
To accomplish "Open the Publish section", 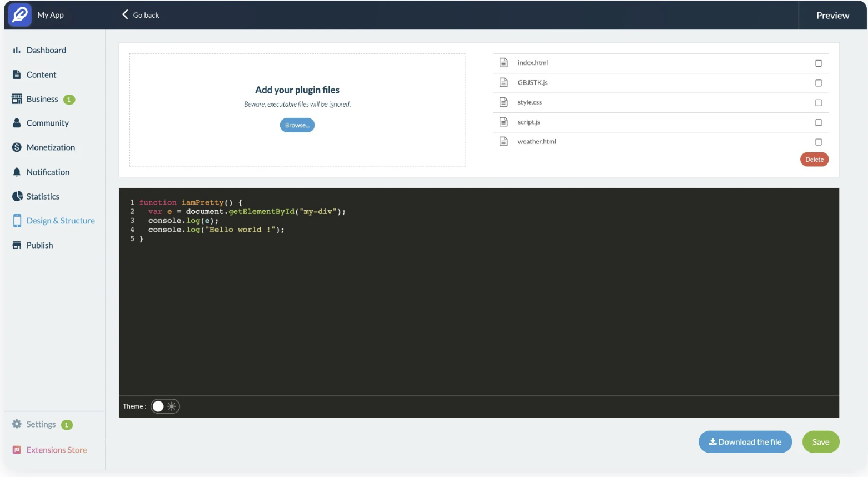I will pos(39,245).
